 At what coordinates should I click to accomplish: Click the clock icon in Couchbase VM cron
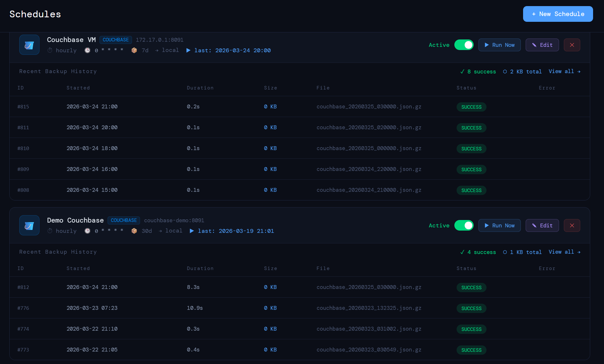[x=87, y=50]
